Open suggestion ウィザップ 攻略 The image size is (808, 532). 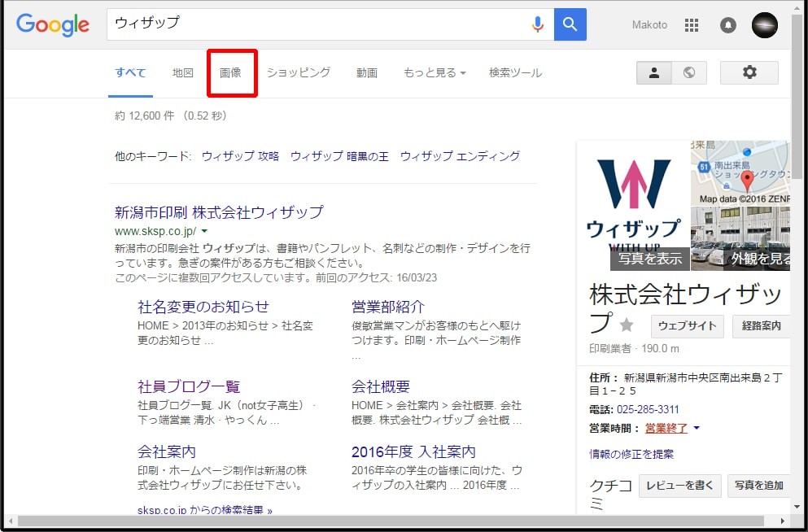click(240, 156)
